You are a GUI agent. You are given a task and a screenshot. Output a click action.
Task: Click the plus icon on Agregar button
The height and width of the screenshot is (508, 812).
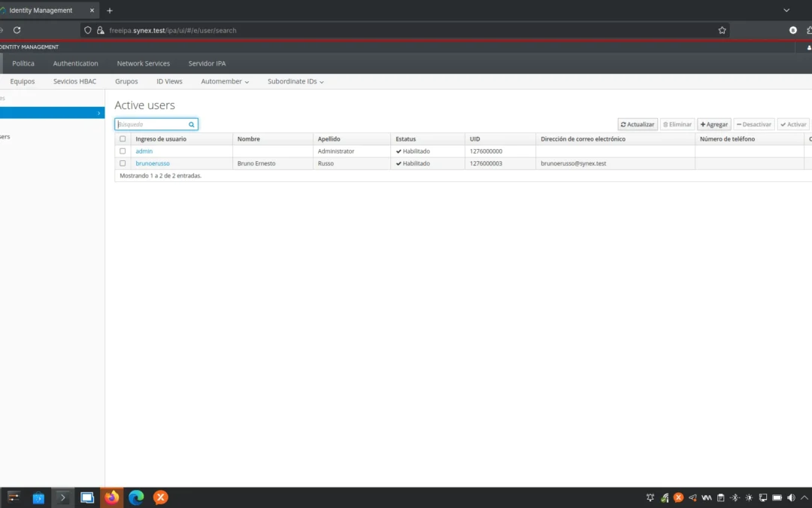(x=704, y=124)
